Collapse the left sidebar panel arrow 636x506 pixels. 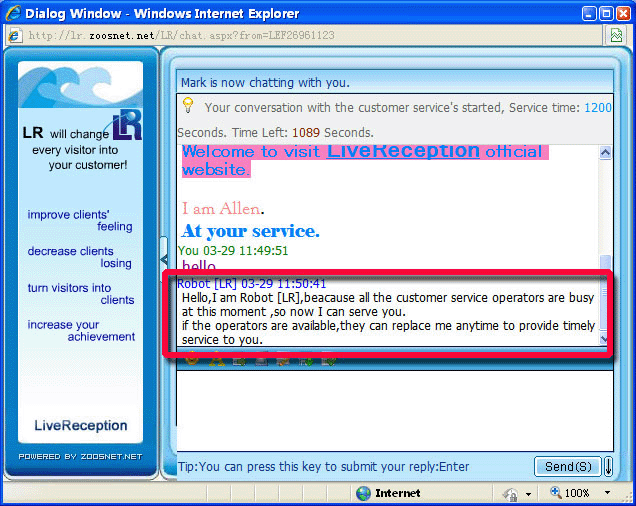tap(164, 259)
